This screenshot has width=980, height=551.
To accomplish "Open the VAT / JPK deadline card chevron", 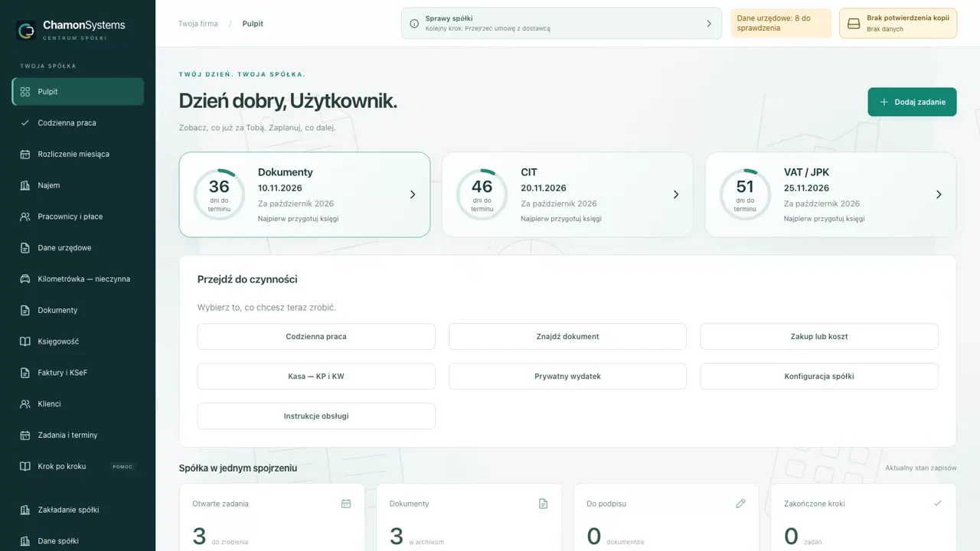I will pos(939,194).
